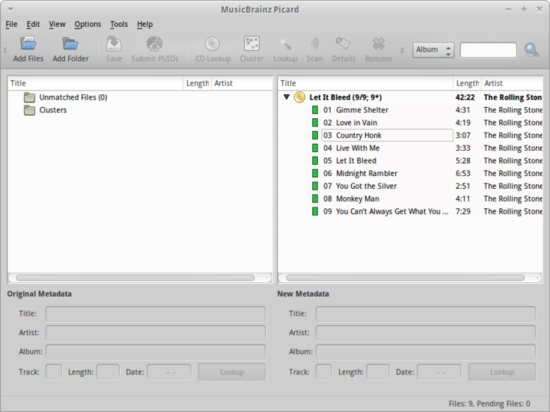Click green icon beside You Can't Always Get

(315, 211)
